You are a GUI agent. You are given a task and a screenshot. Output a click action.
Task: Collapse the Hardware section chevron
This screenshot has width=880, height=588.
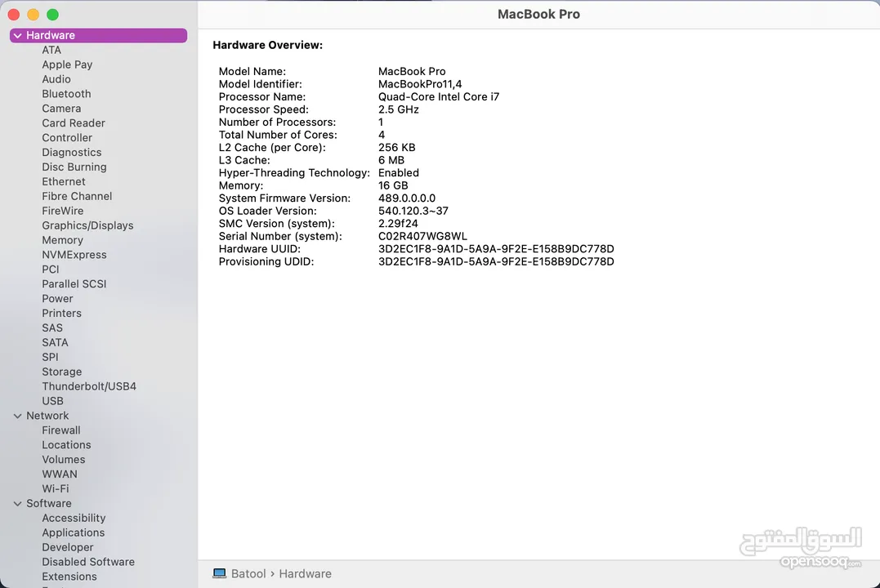(x=17, y=35)
